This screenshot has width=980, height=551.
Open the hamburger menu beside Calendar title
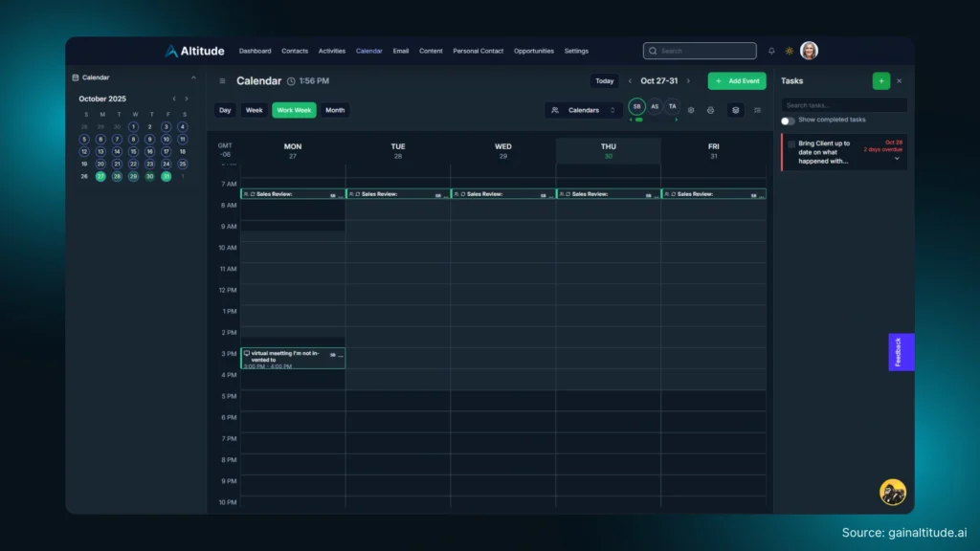tap(222, 80)
